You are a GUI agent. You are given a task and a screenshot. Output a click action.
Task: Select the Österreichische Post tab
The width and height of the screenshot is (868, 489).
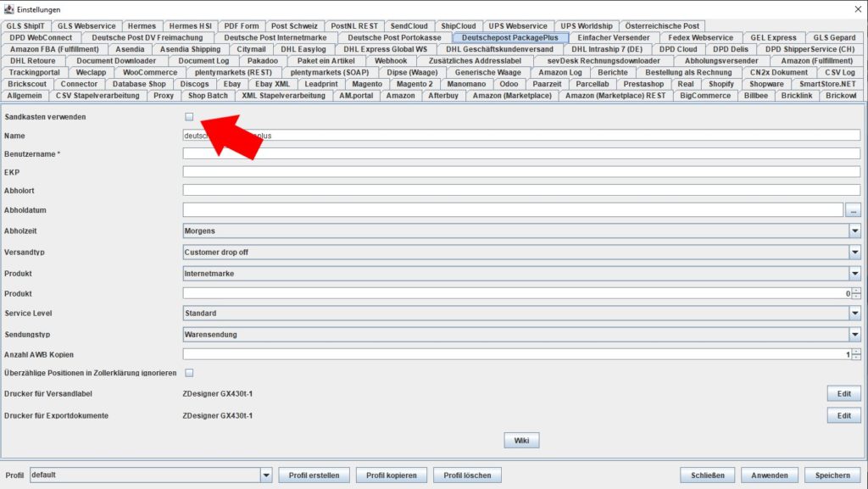coord(662,26)
